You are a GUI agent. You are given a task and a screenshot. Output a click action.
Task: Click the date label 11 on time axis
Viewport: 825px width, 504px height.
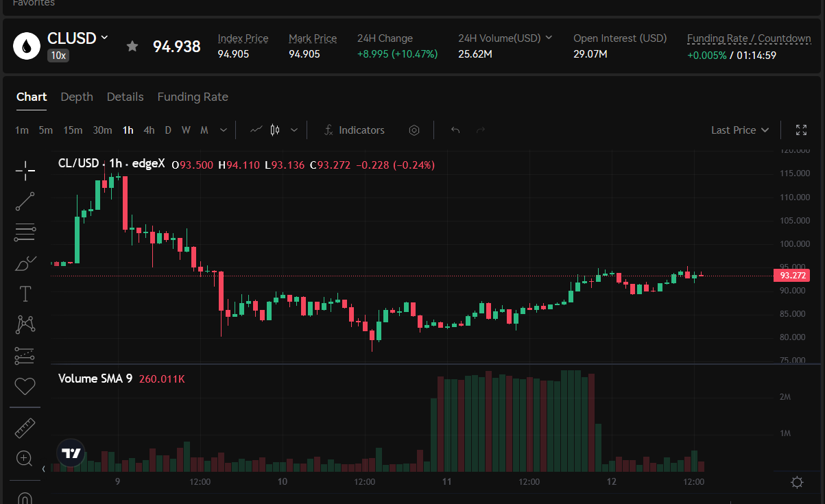pos(446,482)
